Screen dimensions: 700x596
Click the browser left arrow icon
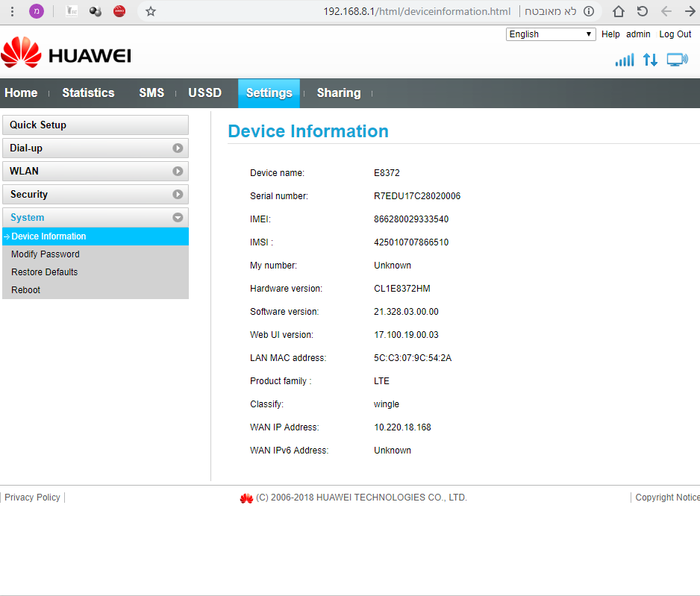point(666,11)
